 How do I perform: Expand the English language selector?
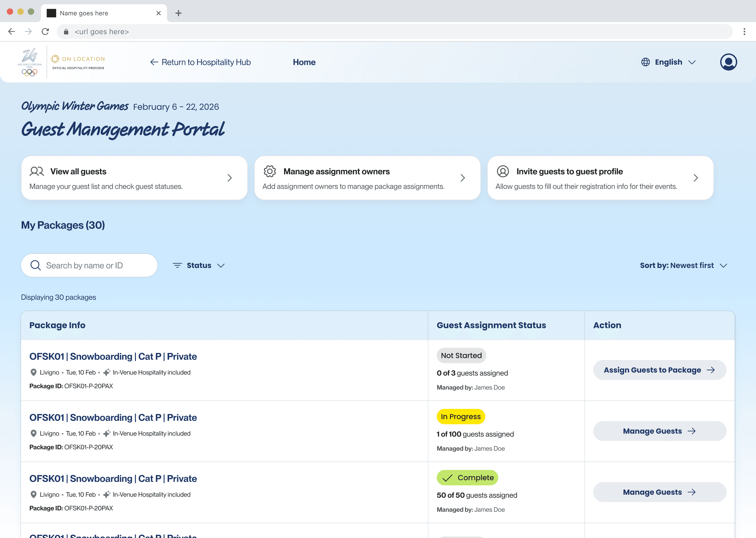669,62
